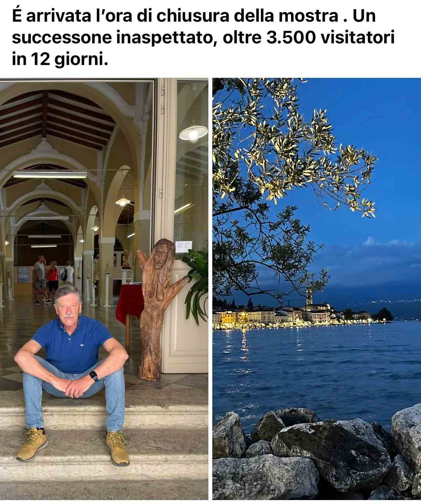Screen dimensions: 421x504
Task: Click the illuminated church bell tower
Action: (x=309, y=297)
